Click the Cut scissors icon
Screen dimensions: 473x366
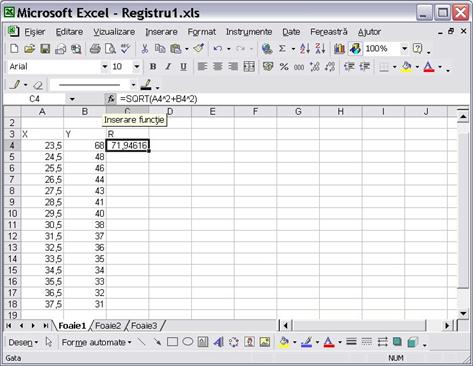(x=144, y=49)
